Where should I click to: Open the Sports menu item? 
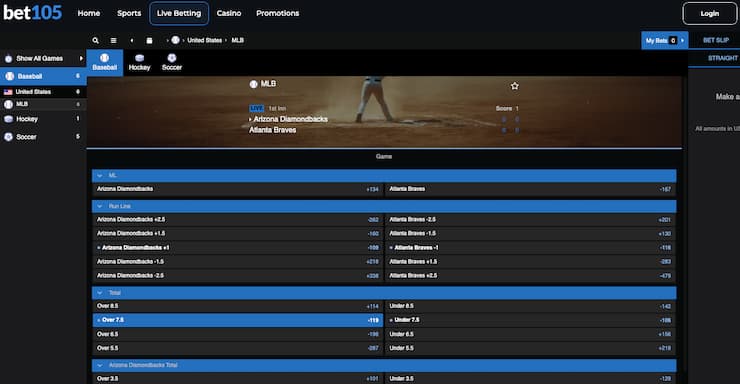coord(129,13)
